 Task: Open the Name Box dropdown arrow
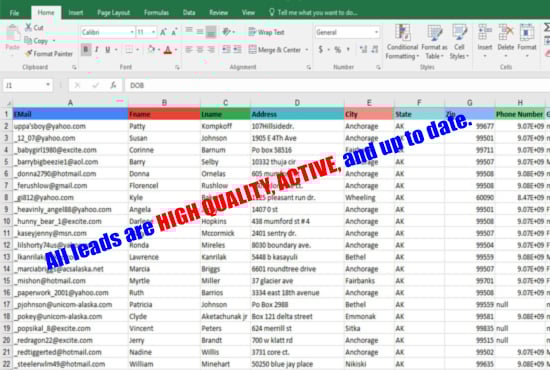tap(48, 85)
